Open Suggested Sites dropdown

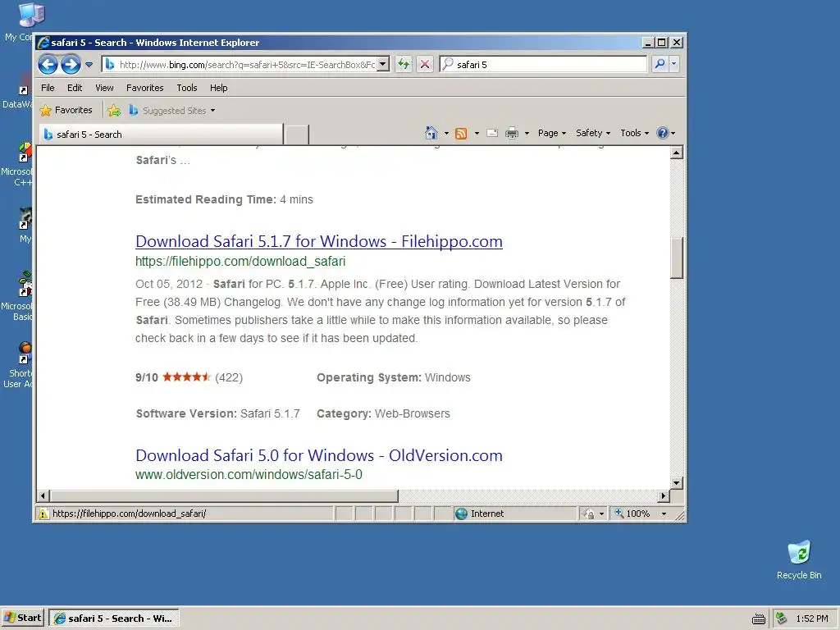[172, 111]
